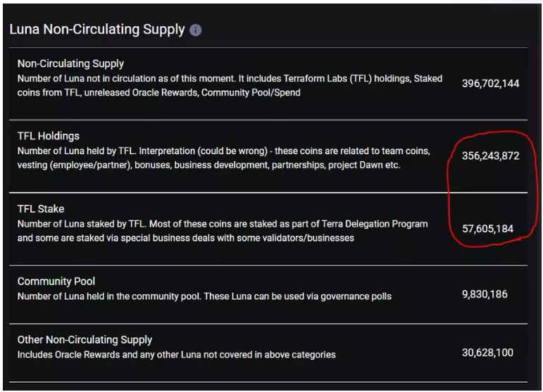Click the TFL Holdings row title
This screenshot has height=392, width=543.
click(49, 136)
